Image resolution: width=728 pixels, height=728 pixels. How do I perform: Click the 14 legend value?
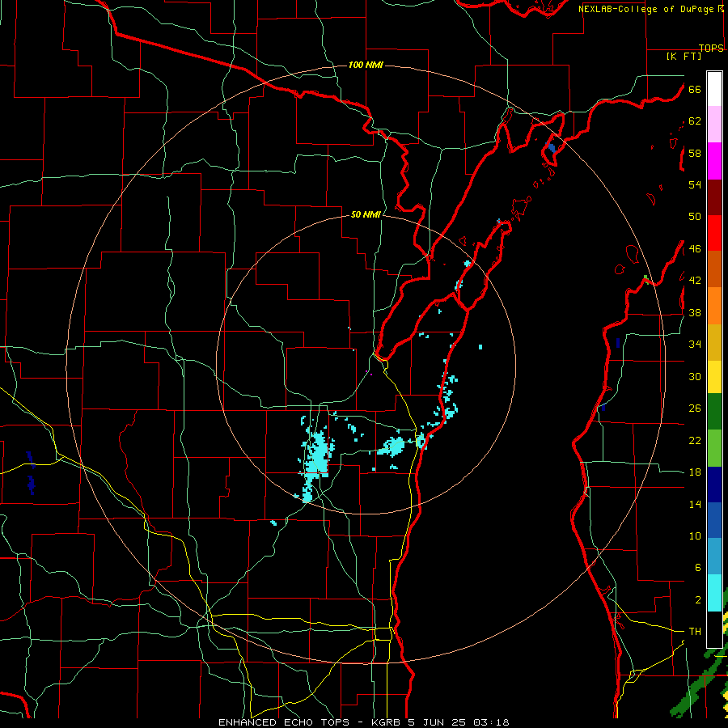click(x=695, y=504)
